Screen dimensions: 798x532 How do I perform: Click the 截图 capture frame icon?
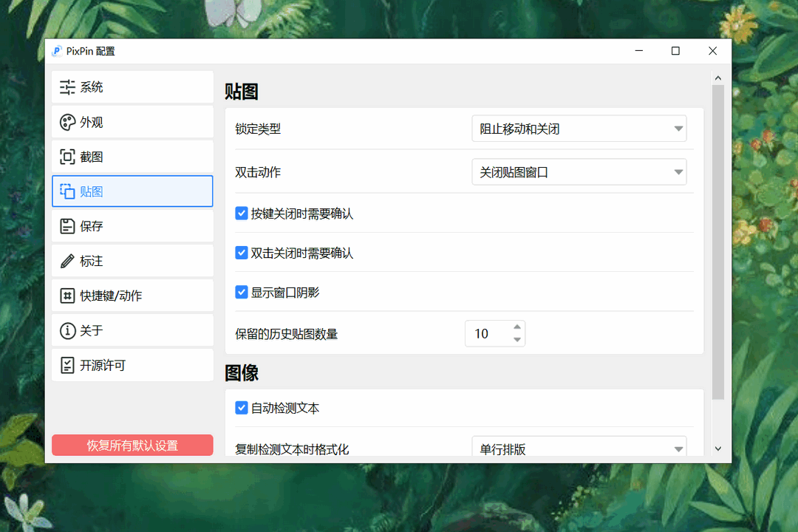tap(67, 157)
